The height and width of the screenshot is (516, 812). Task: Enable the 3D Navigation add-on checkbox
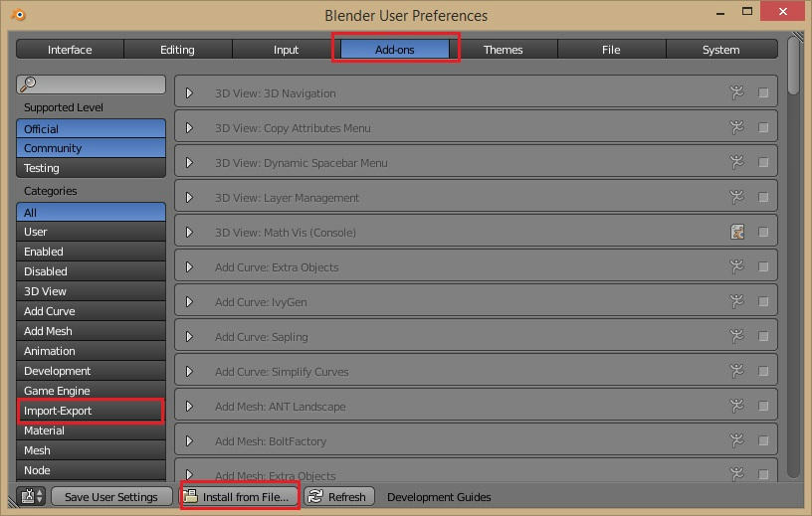[x=763, y=92]
